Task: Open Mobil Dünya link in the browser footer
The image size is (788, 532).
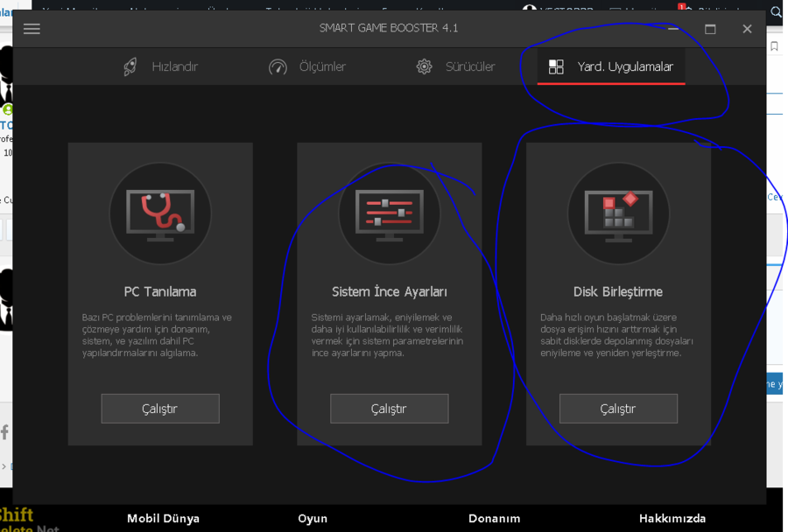Action: click(164, 518)
